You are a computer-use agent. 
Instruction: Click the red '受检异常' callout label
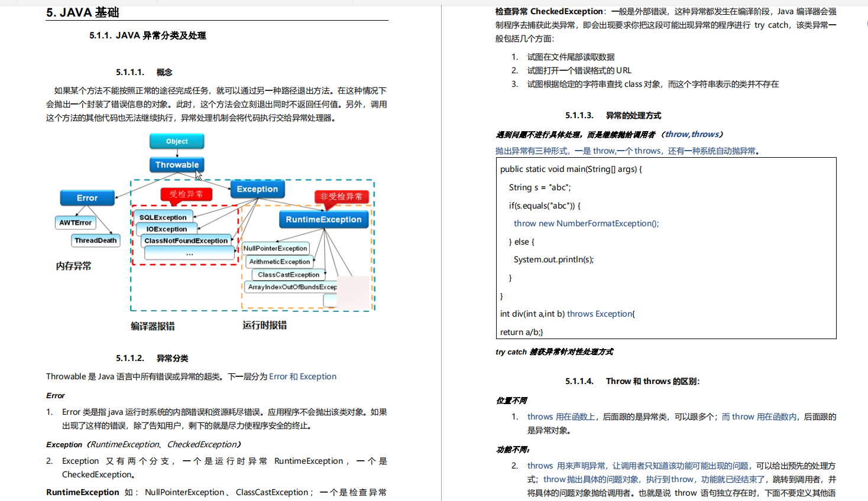coord(186,194)
